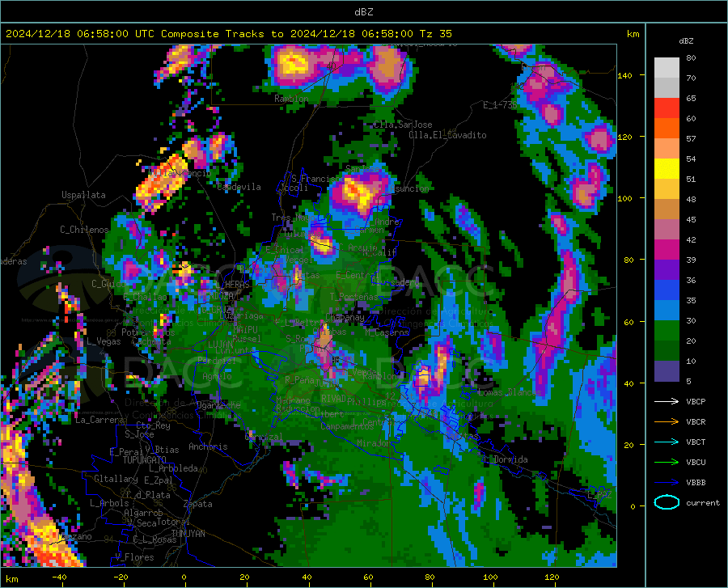Click the 'Ramblon' place label on map
728x588 pixels.
[x=291, y=99]
